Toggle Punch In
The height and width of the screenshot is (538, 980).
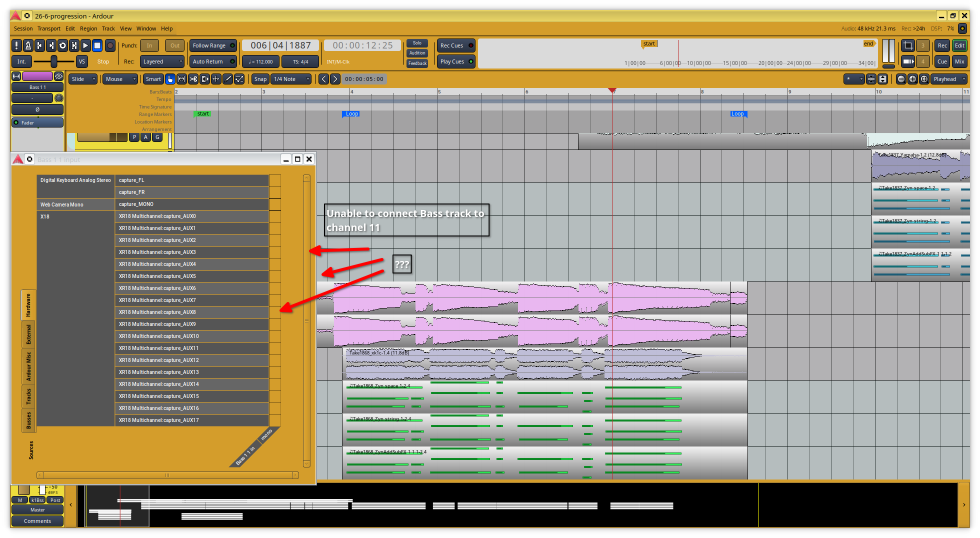[149, 45]
